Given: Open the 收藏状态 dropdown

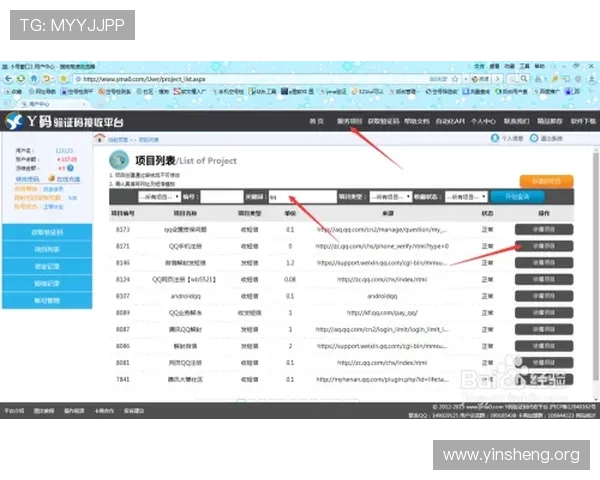Looking at the screenshot, I should point(466,197).
